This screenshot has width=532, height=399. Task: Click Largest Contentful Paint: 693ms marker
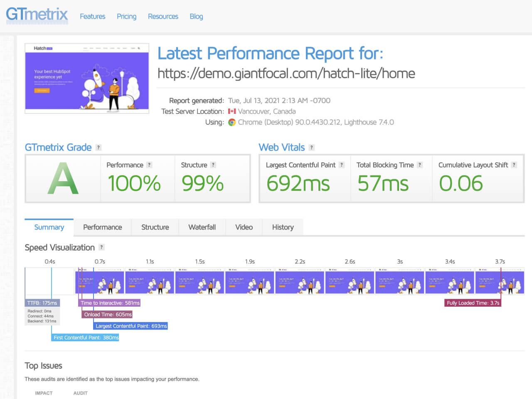click(x=131, y=326)
